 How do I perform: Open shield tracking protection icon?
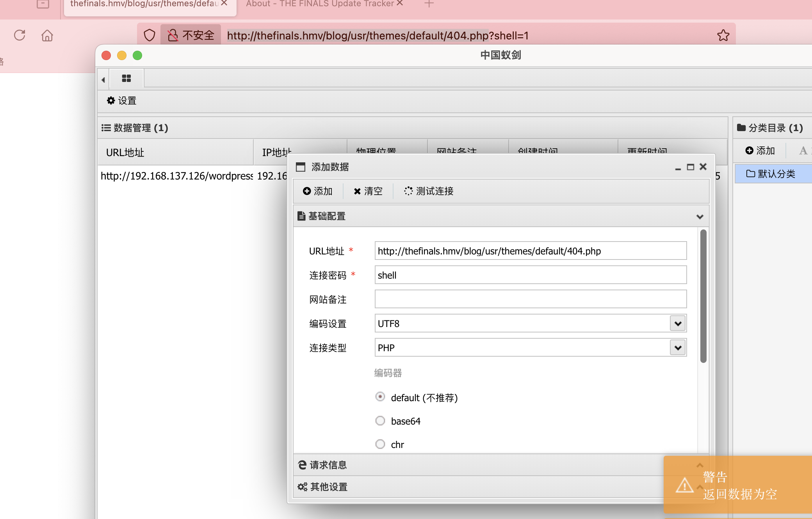[x=150, y=35]
